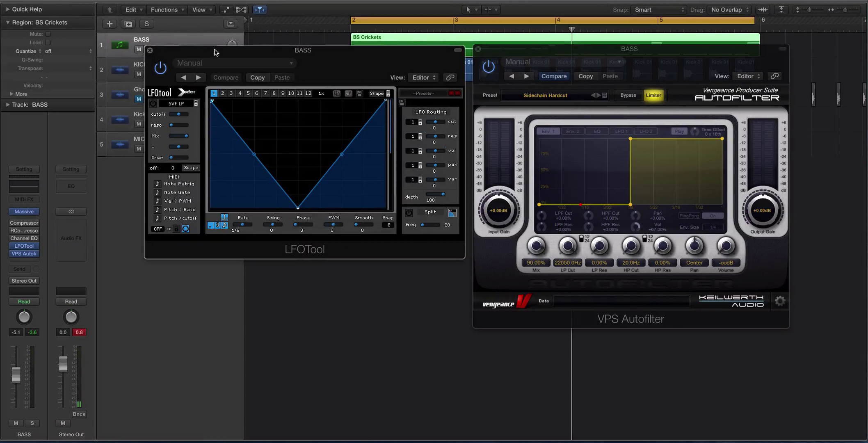Toggle the Split power icon in LFOTool
Viewport: 868px width, 443px height.
coord(409,212)
